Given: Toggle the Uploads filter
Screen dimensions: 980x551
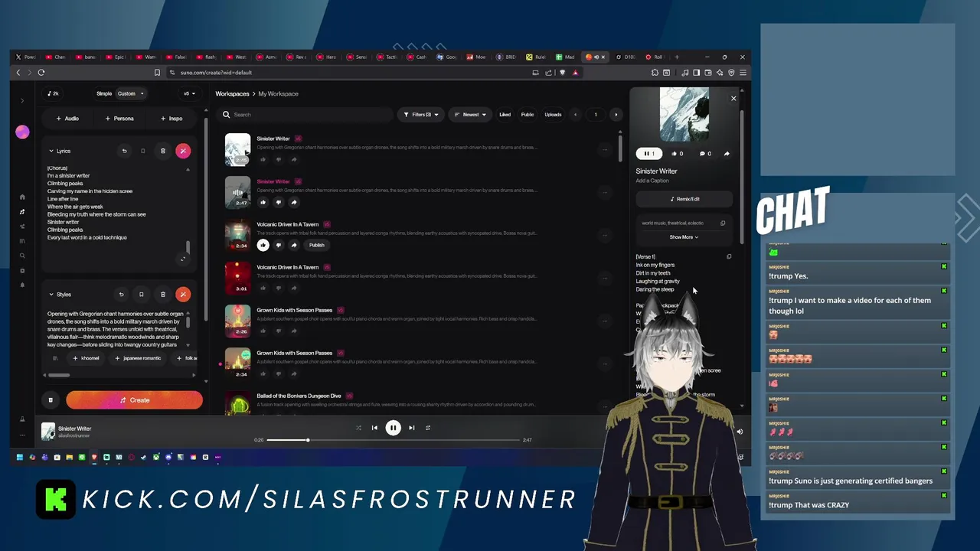Looking at the screenshot, I should pos(553,115).
